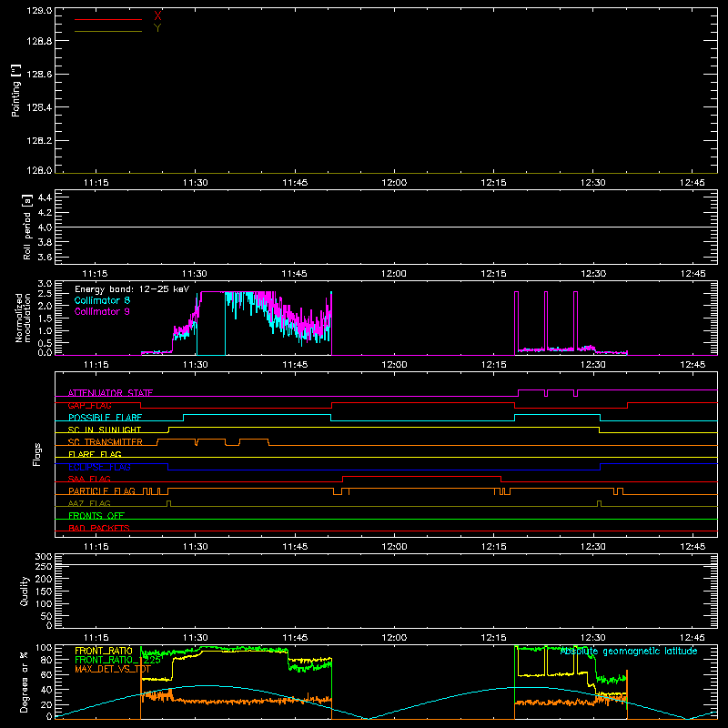Click the FLARE_FLAG label
This screenshot has height=728, width=728.
coord(95,454)
